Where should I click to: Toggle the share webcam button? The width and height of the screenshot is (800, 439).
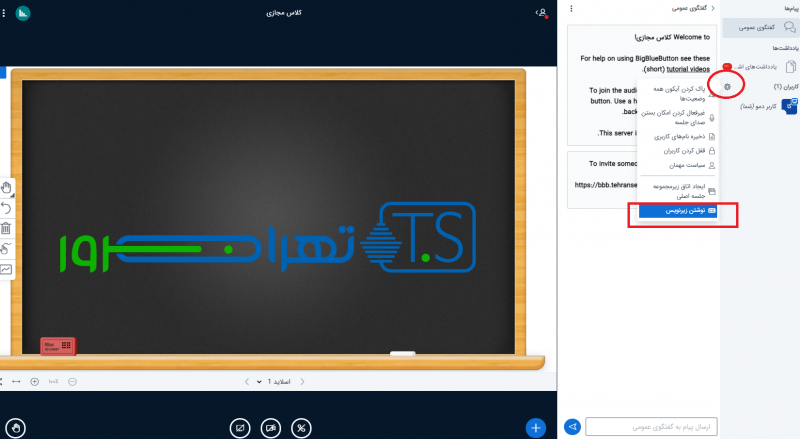tap(270, 427)
